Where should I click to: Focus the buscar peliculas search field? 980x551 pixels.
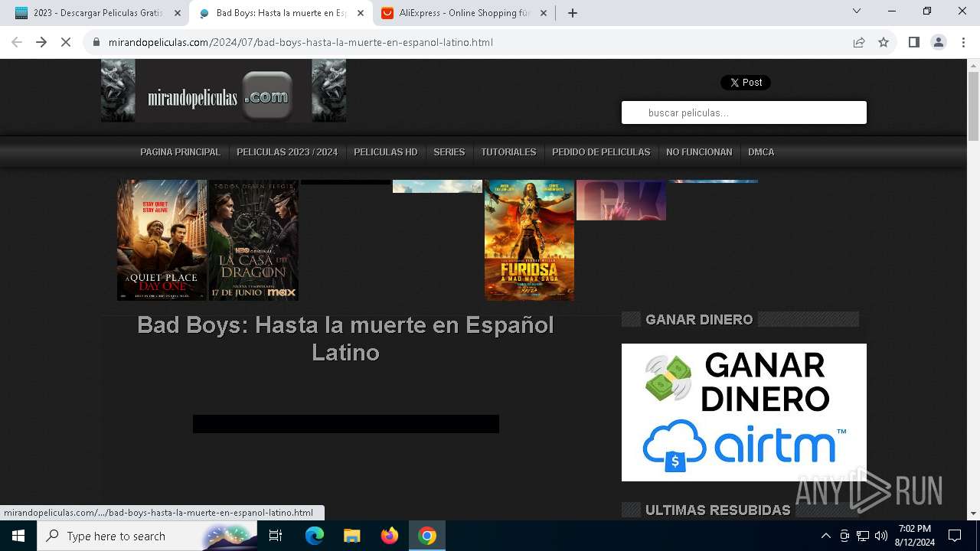click(744, 112)
